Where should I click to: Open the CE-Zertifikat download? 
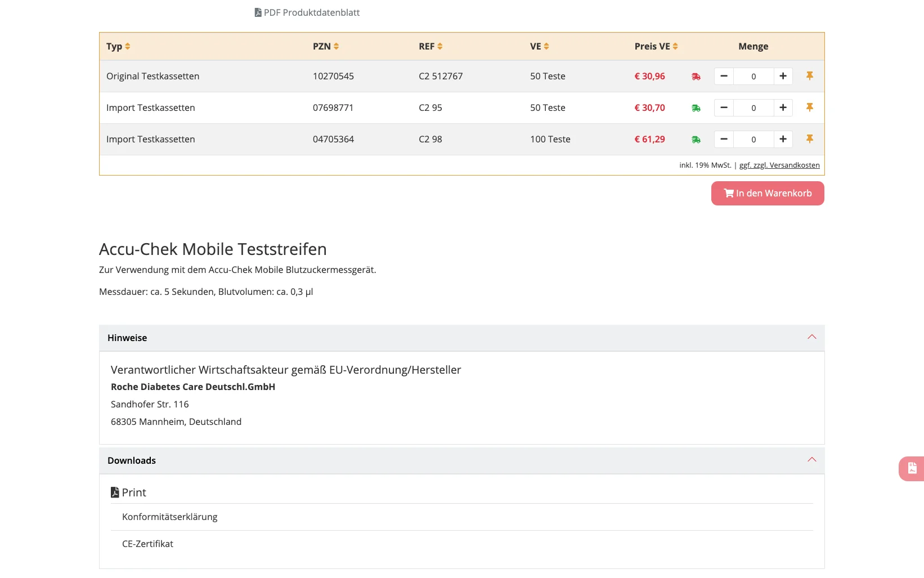[147, 544]
